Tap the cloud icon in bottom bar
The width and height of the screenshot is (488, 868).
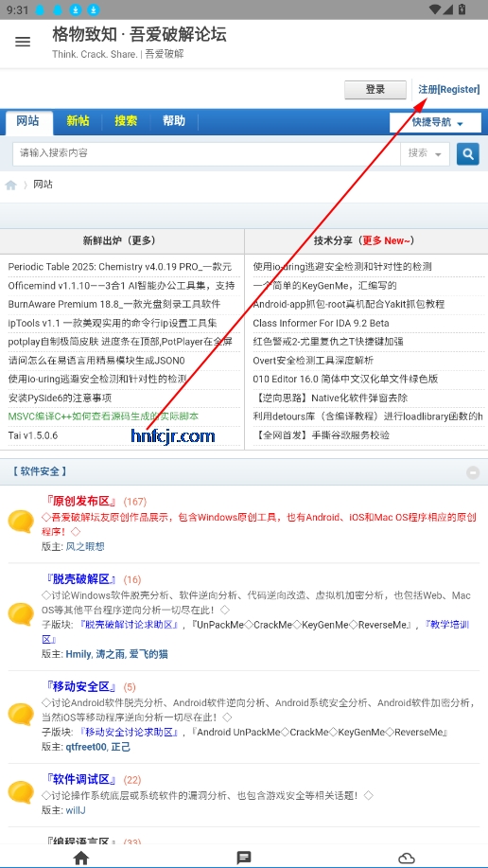point(407,858)
